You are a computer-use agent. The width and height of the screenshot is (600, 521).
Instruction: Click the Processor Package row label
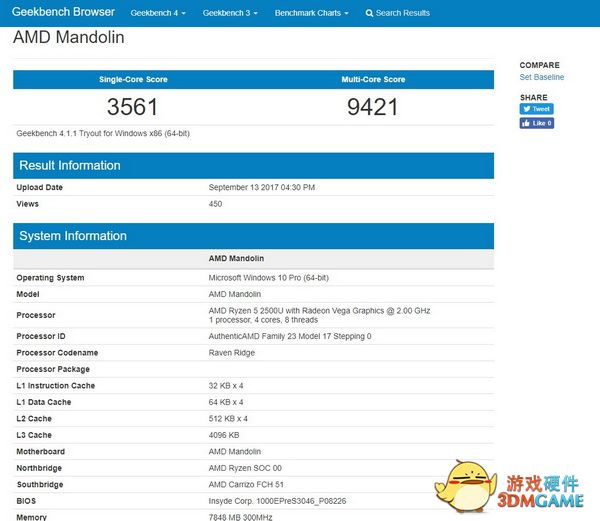pyautogui.click(x=53, y=369)
